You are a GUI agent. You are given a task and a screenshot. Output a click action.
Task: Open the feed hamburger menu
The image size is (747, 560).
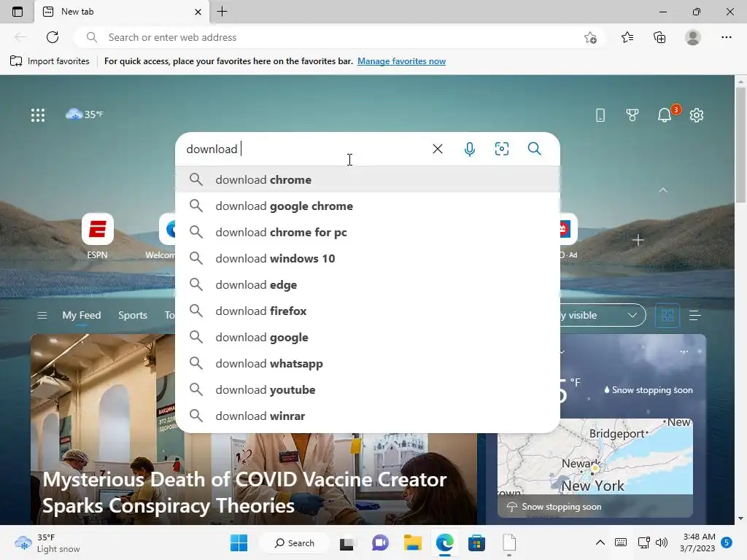point(42,315)
